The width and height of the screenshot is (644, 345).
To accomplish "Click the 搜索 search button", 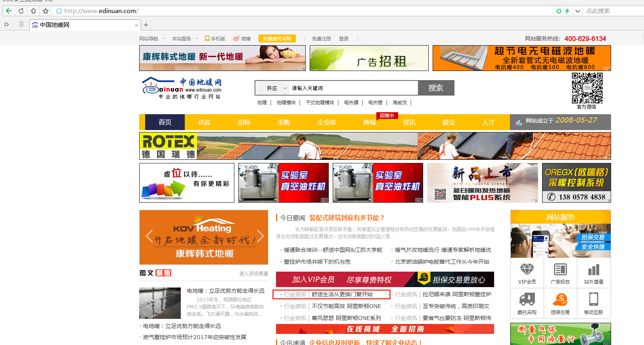I will click(x=436, y=88).
